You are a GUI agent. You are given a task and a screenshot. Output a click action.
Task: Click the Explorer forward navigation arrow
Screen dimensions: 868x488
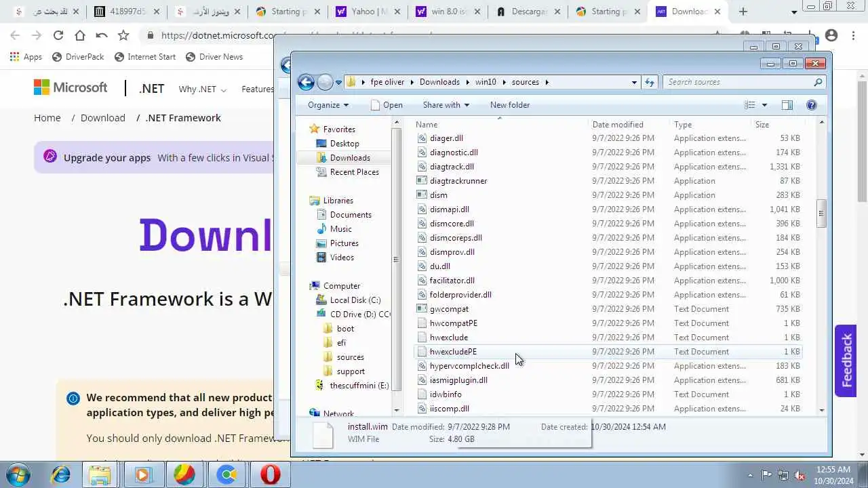pyautogui.click(x=325, y=82)
